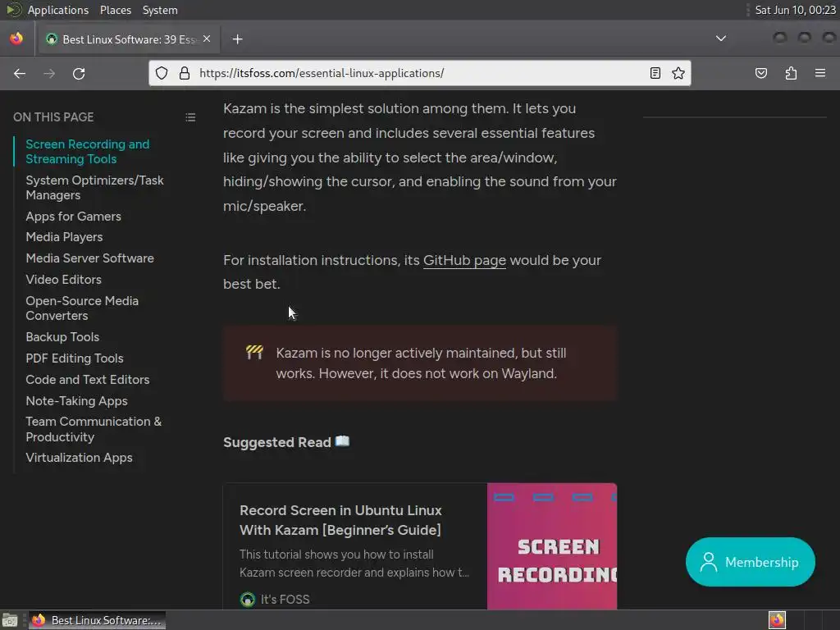
Task: Click the Firefox View icon
Action: 16,39
